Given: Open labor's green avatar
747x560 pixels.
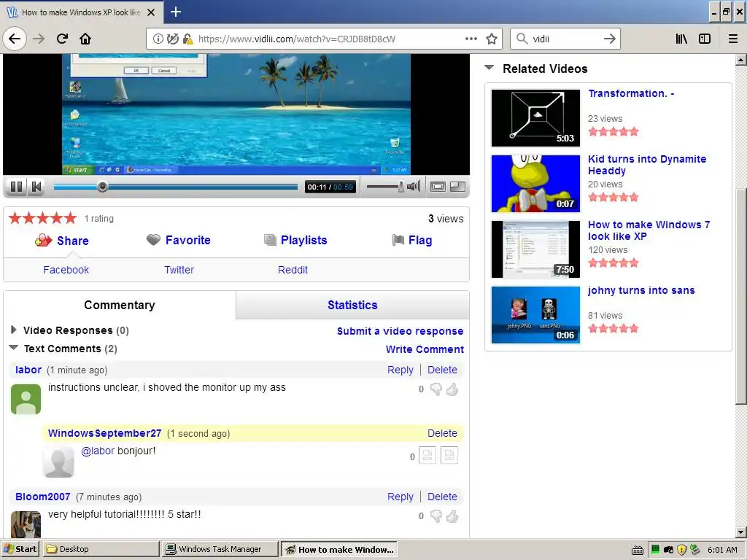Looking at the screenshot, I should click(26, 399).
